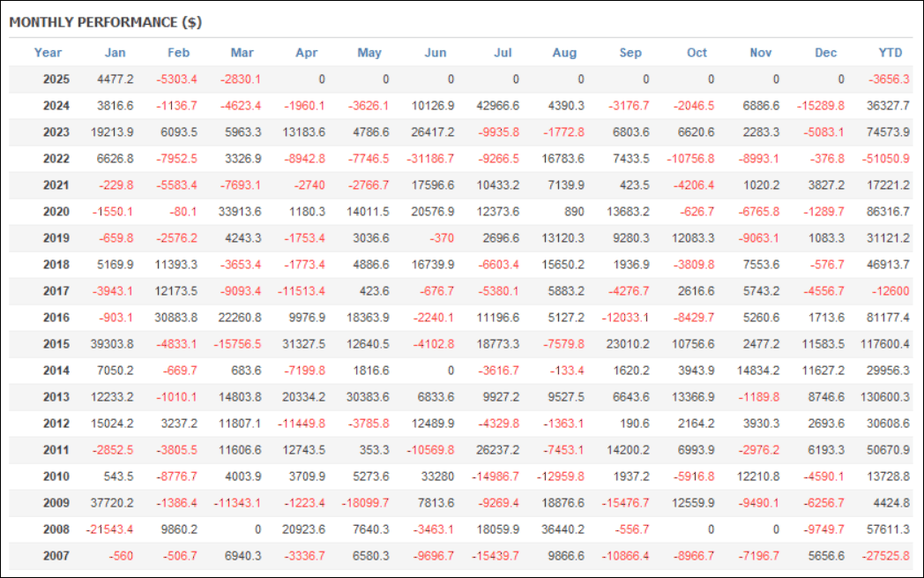Select the 2007 year row label
Screen dimensions: 924x578
[x=56, y=556]
